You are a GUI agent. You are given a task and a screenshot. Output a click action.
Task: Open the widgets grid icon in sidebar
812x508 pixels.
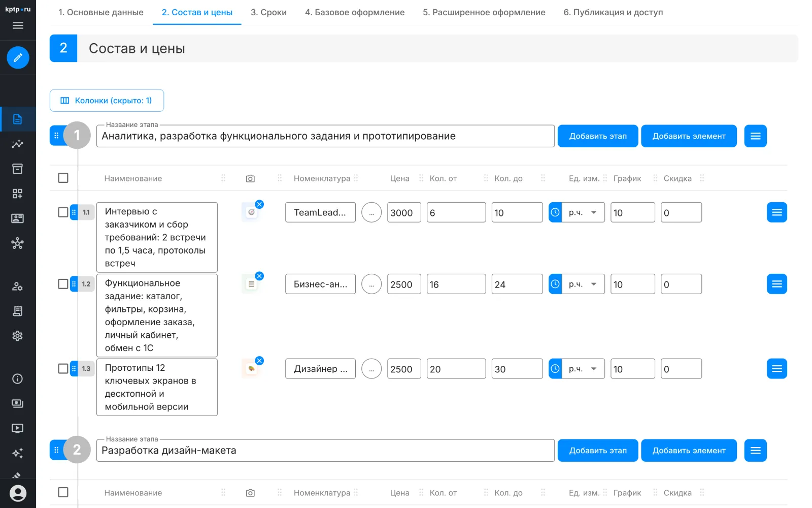(x=18, y=194)
